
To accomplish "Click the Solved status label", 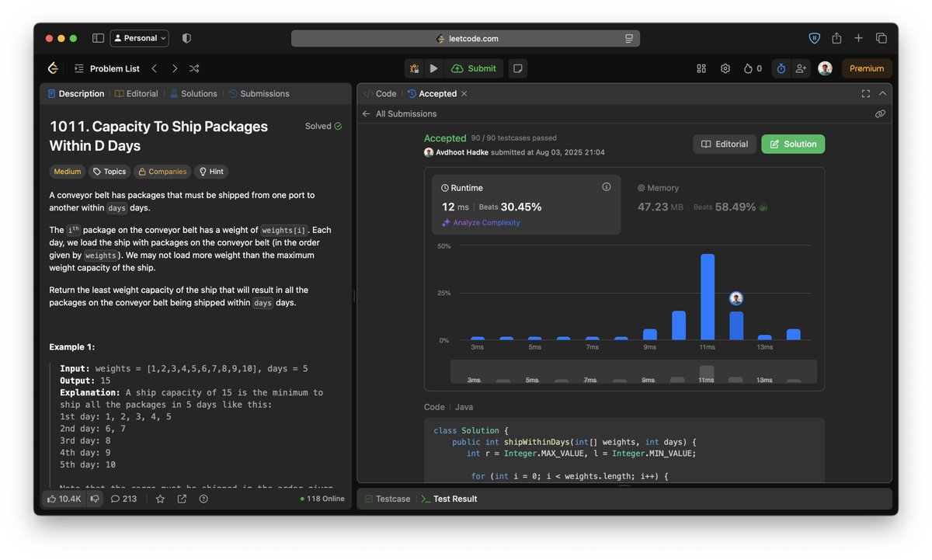I will coord(323,126).
